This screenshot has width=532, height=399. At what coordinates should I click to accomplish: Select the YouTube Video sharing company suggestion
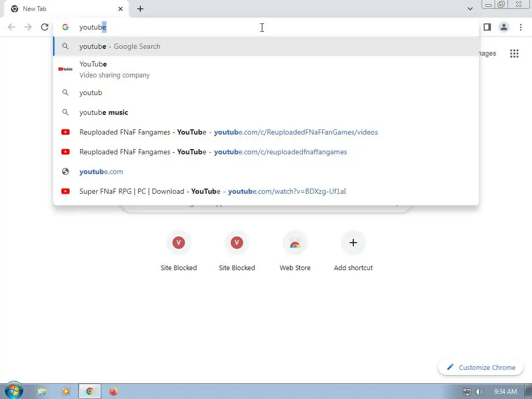pyautogui.click(x=266, y=69)
